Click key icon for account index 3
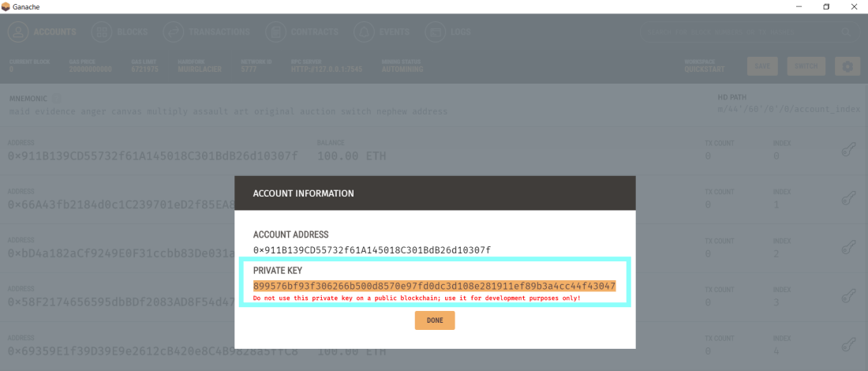 click(847, 295)
